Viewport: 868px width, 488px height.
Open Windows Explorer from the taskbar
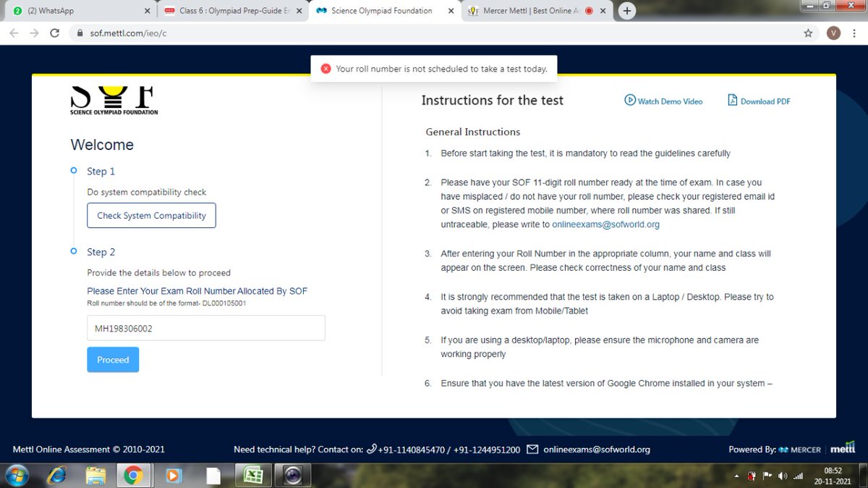95,476
